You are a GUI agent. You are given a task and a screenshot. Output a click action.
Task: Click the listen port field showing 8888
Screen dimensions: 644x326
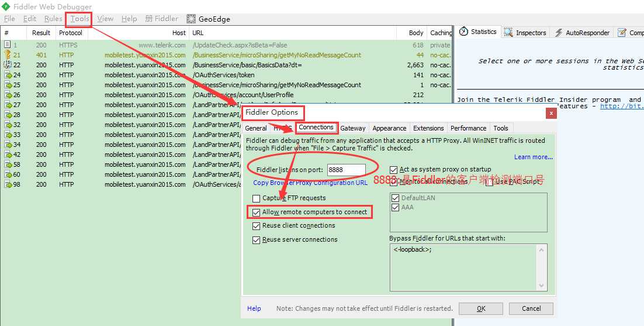coord(346,170)
